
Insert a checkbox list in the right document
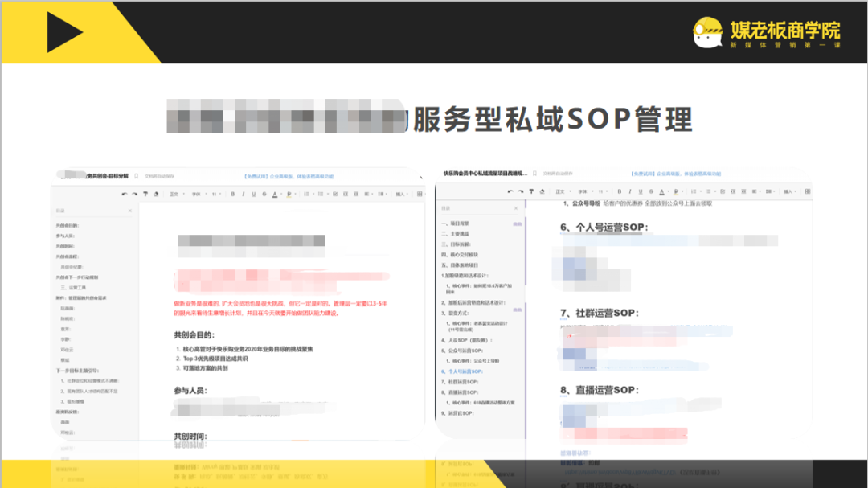coord(723,191)
